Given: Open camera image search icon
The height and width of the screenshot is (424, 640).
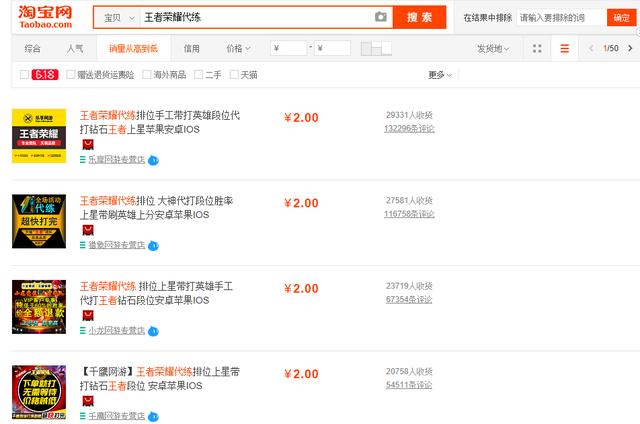Looking at the screenshot, I should click(x=380, y=17).
